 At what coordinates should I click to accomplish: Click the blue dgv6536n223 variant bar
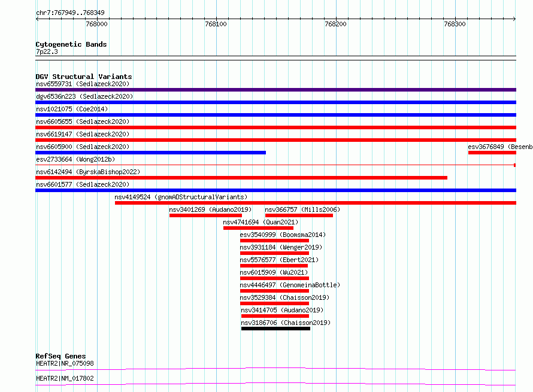click(x=275, y=102)
